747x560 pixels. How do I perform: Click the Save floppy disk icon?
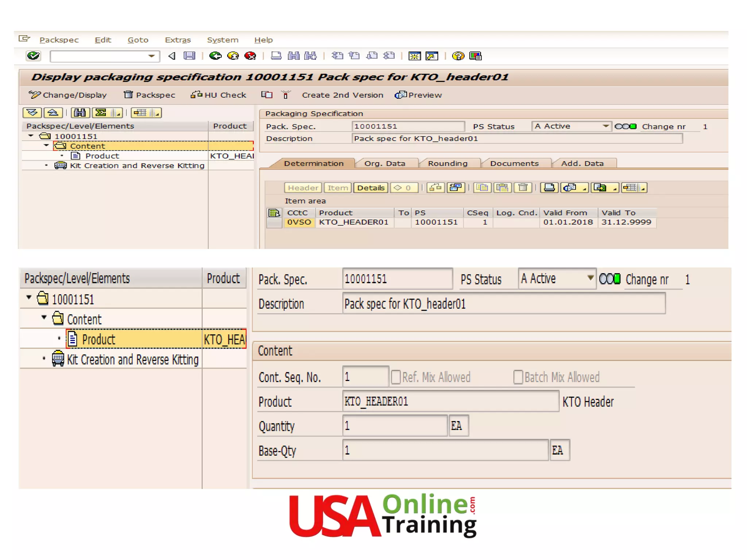pos(189,56)
